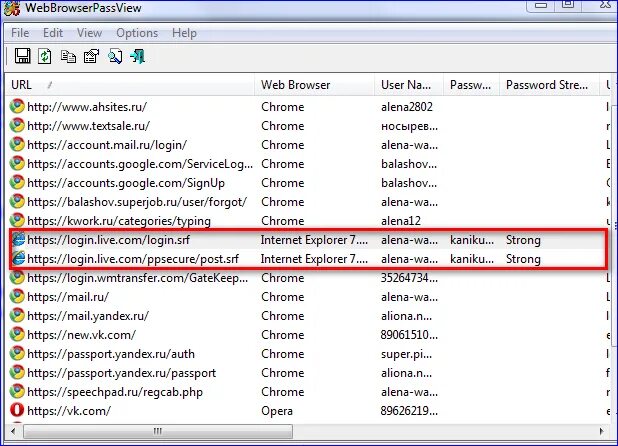The image size is (618, 446).
Task: Sort by the User Name column header
Action: tap(409, 85)
